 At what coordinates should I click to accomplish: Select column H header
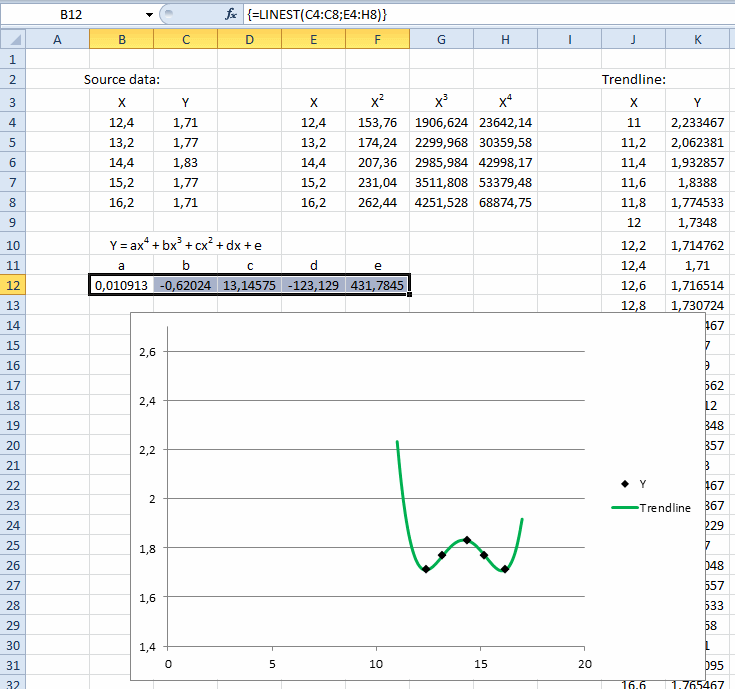click(x=505, y=39)
